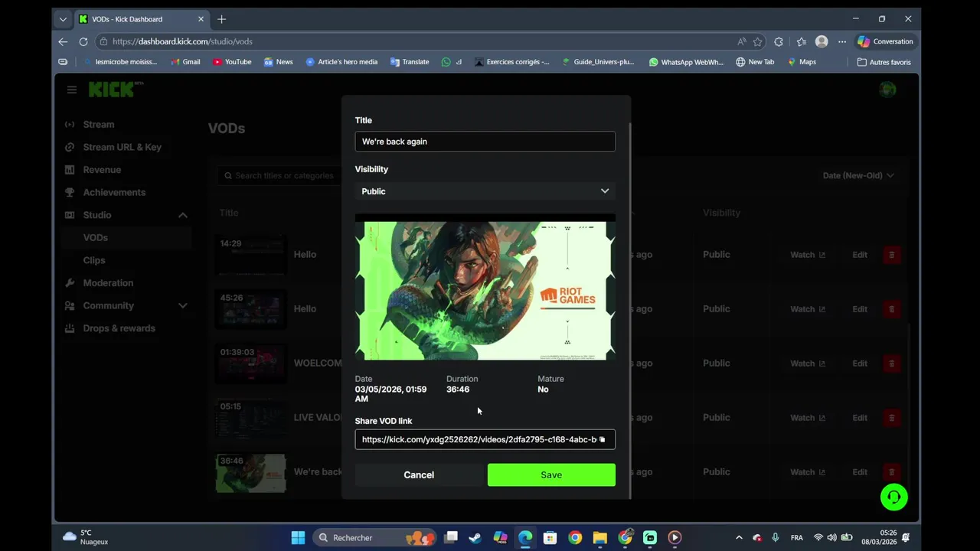Edit the WOELCOME VOD row

tap(860, 364)
